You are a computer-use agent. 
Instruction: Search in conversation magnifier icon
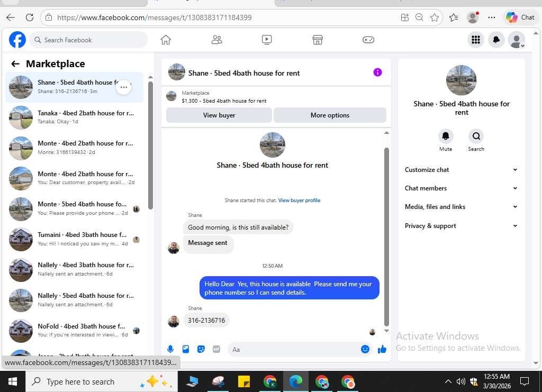pyautogui.click(x=476, y=136)
